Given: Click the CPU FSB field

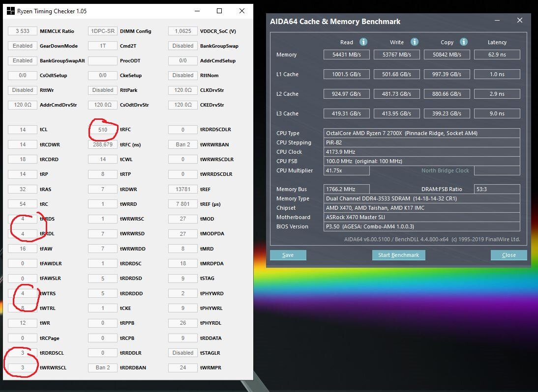Looking at the screenshot, I should 421,161.
